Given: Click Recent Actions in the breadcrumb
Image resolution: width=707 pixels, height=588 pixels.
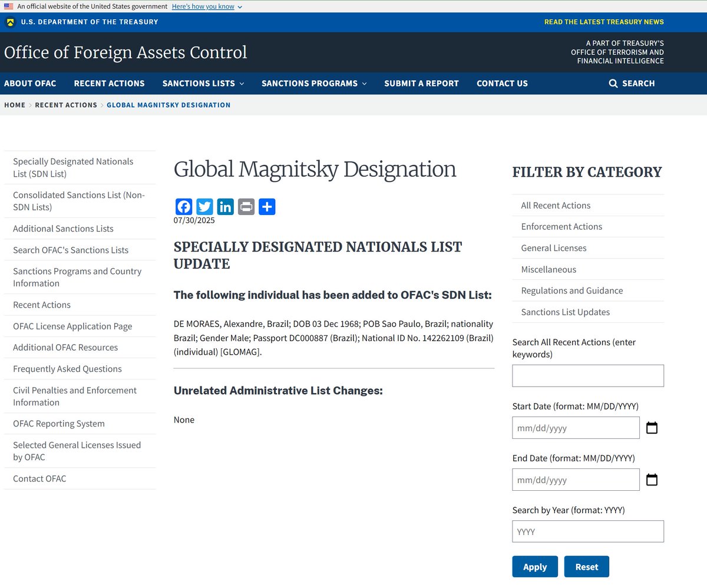Looking at the screenshot, I should [66, 105].
